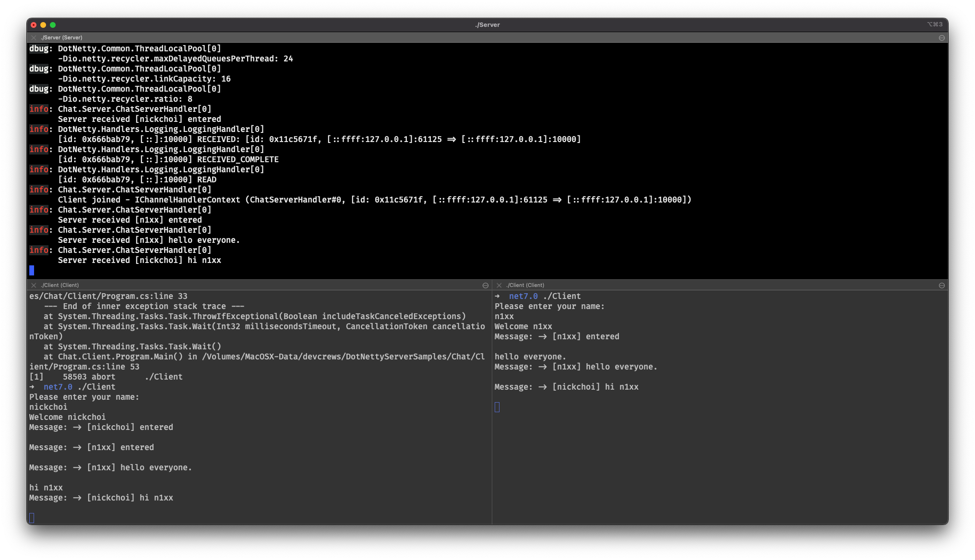Screen dimensions: 975x560
Task: Click the red close window button
Action: coord(34,25)
